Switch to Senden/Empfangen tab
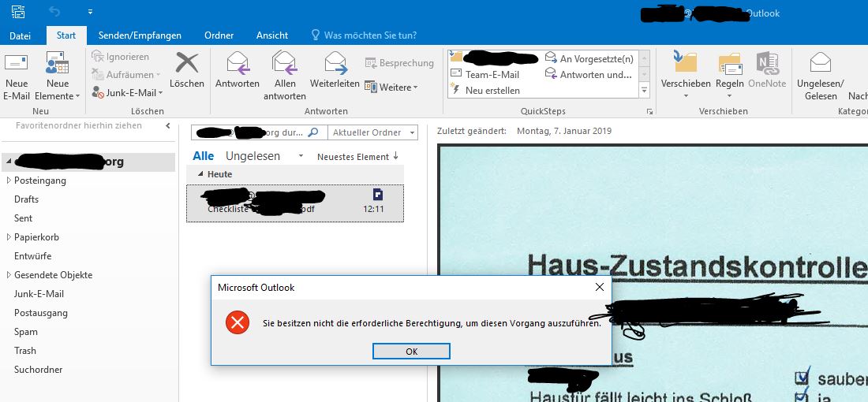This screenshot has width=868, height=402. pyautogui.click(x=140, y=35)
